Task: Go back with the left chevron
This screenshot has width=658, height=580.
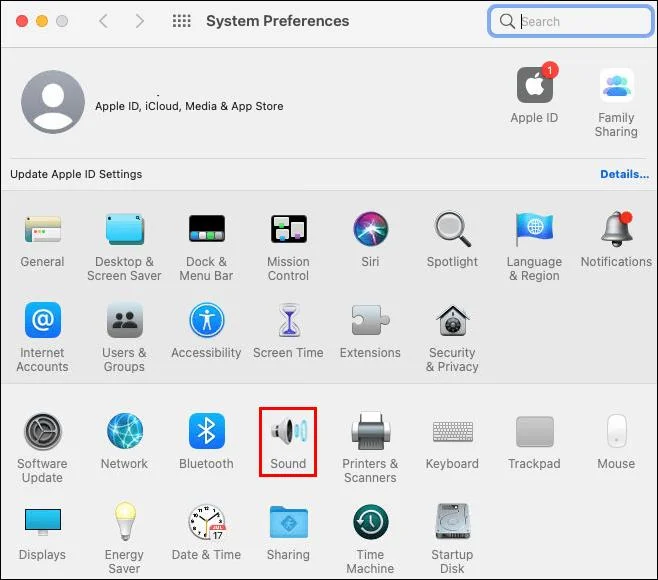Action: click(103, 21)
